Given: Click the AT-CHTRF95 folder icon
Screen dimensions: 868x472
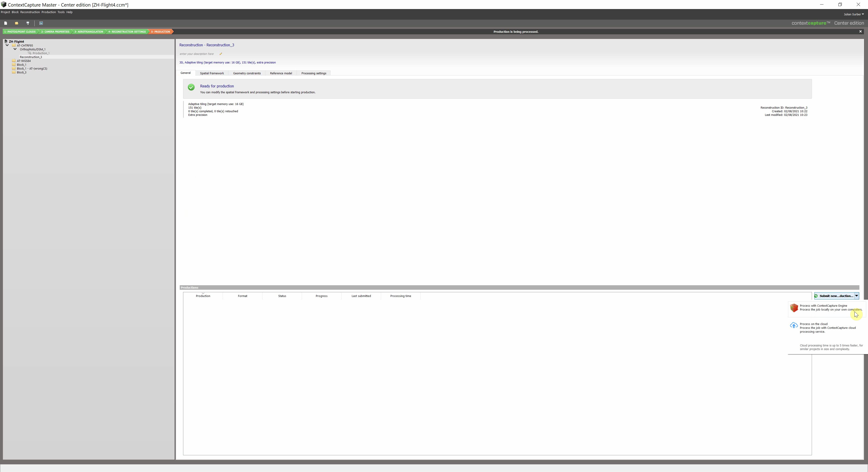Looking at the screenshot, I should 14,45.
